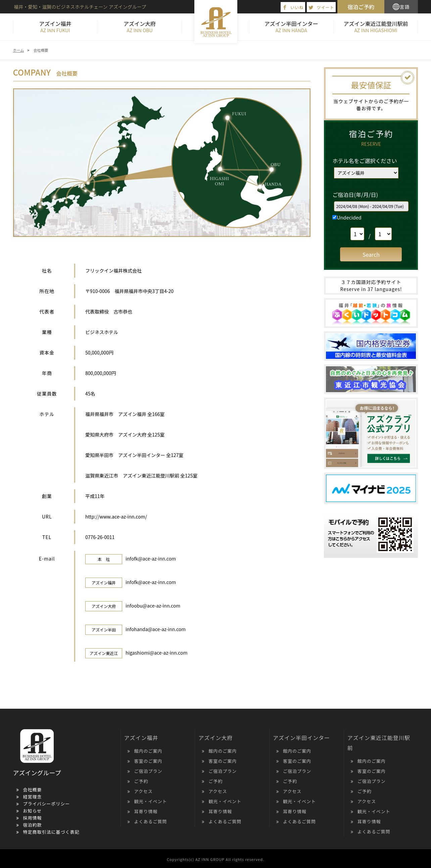The height and width of the screenshot is (868, 431).
Task: Click the Twitter ツイート button
Action: click(x=321, y=7)
